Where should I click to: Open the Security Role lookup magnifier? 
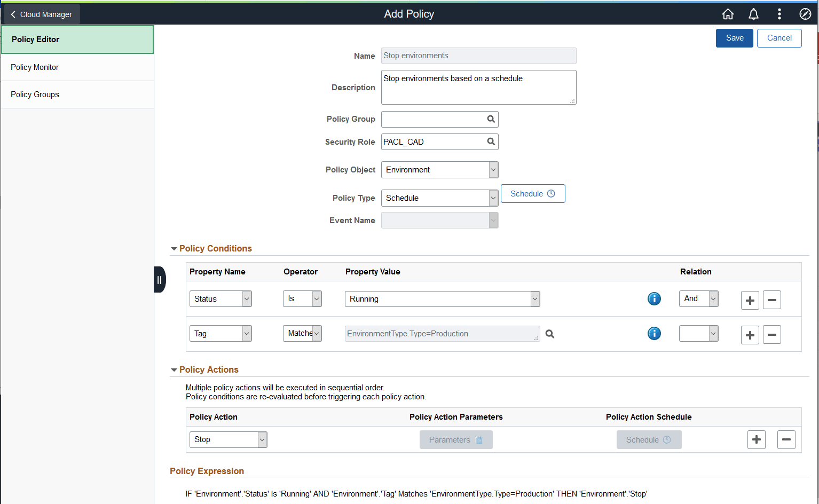[491, 141]
